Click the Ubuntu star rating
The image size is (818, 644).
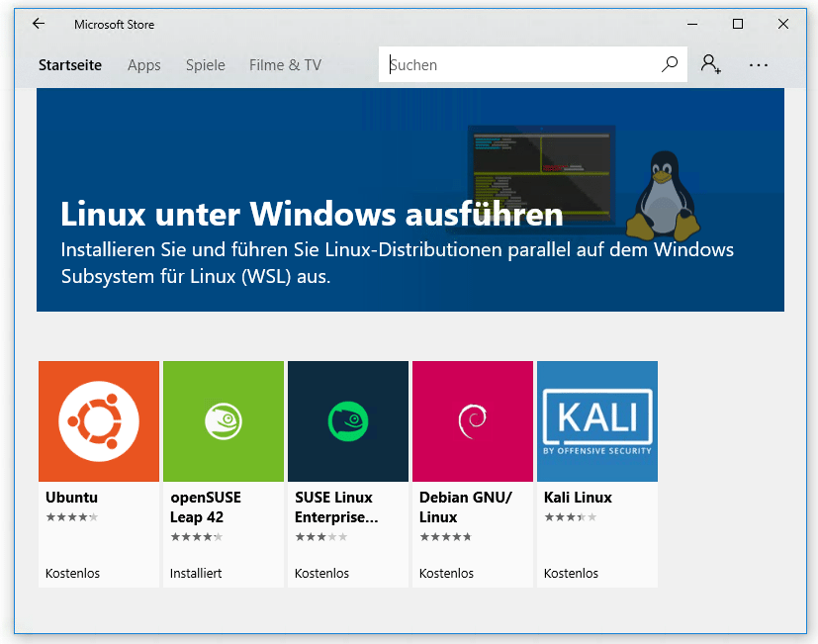72,517
